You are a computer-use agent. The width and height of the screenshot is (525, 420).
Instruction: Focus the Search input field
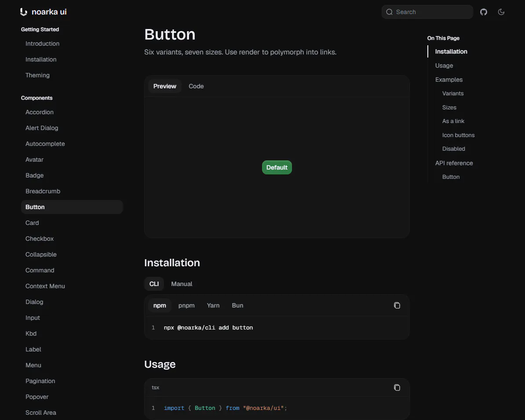[427, 12]
